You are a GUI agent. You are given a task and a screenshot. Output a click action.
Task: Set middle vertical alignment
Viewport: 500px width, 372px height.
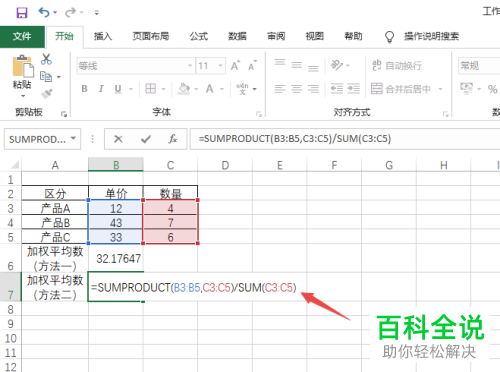coord(296,65)
